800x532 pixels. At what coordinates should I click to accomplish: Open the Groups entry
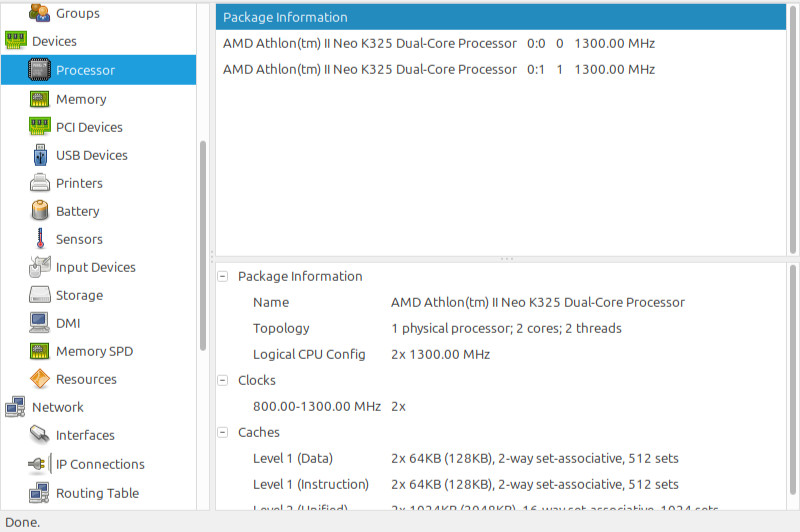(x=78, y=13)
